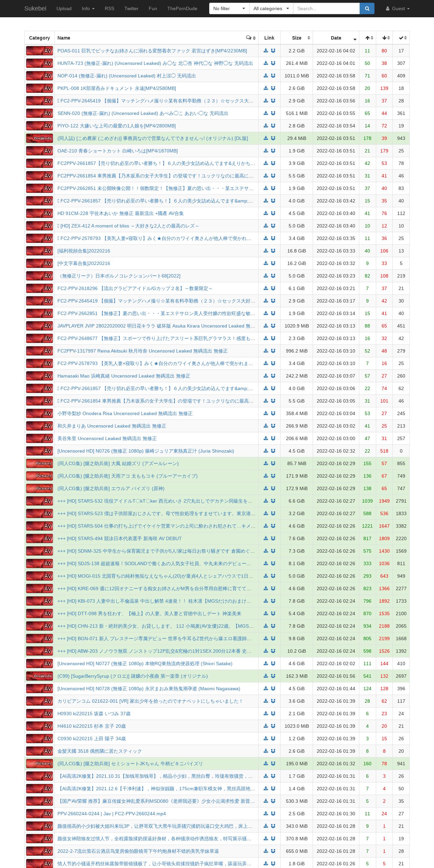Click Pictures category icon in the 85.7 MiB row
This screenshot has width=434, height=868.
40,463
